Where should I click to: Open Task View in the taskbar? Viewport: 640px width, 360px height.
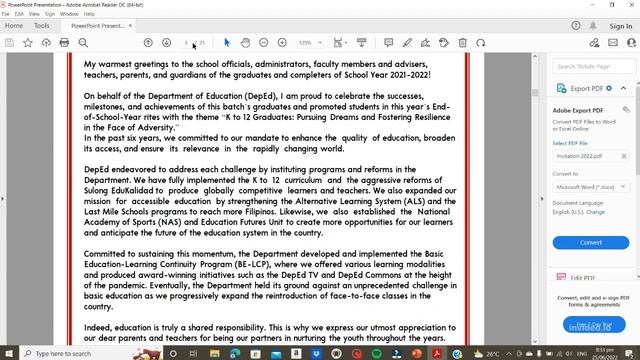tap(193, 353)
